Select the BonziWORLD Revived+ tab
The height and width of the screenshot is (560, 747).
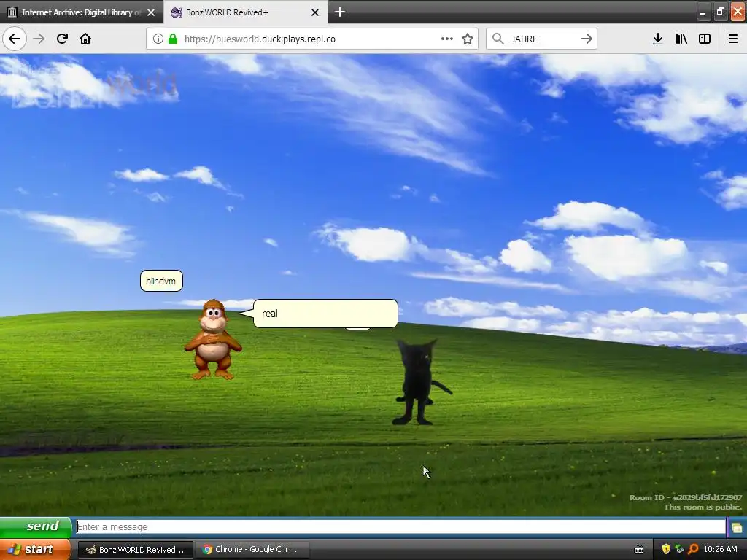coord(245,12)
